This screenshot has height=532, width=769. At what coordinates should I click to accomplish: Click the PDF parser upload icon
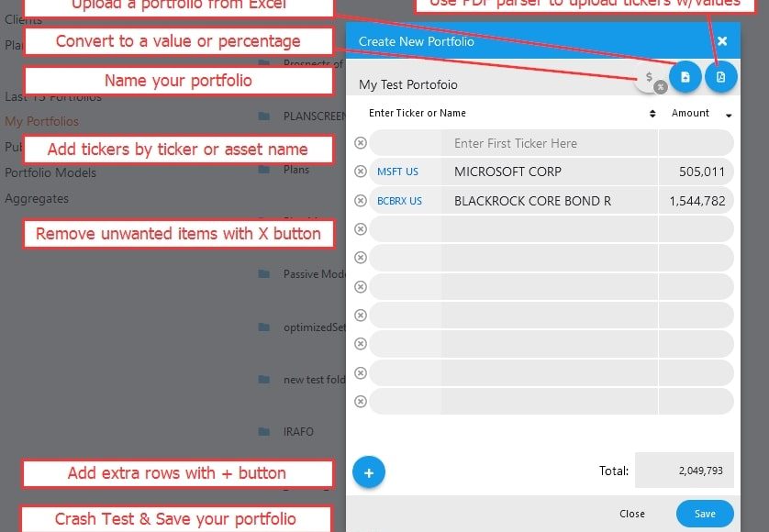(x=720, y=77)
